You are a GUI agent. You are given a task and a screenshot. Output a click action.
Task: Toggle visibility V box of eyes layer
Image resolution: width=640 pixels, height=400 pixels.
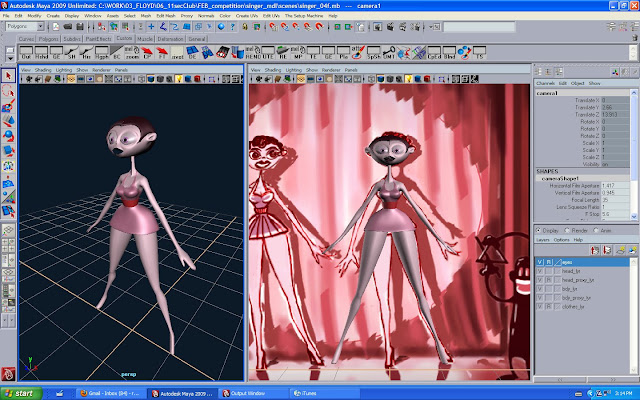pos(540,262)
